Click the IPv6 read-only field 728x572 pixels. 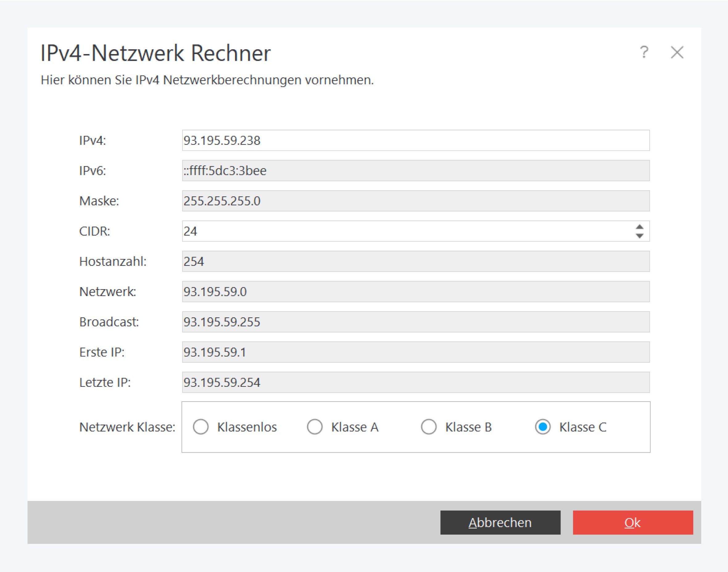[x=416, y=171]
